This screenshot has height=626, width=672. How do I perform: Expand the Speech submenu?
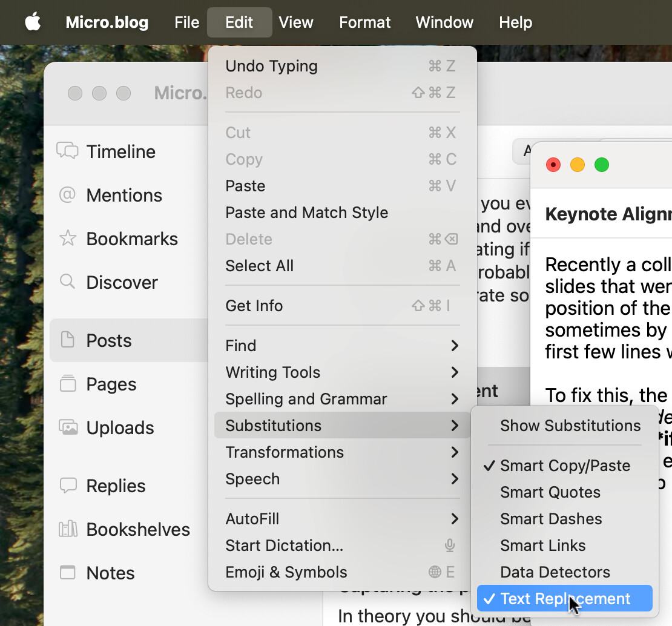tap(343, 479)
